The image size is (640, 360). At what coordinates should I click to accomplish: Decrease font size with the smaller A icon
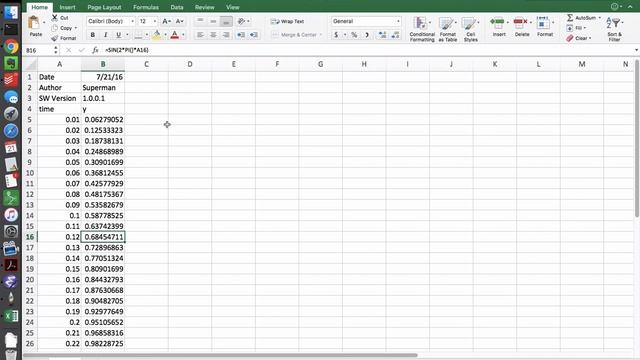[179, 21]
